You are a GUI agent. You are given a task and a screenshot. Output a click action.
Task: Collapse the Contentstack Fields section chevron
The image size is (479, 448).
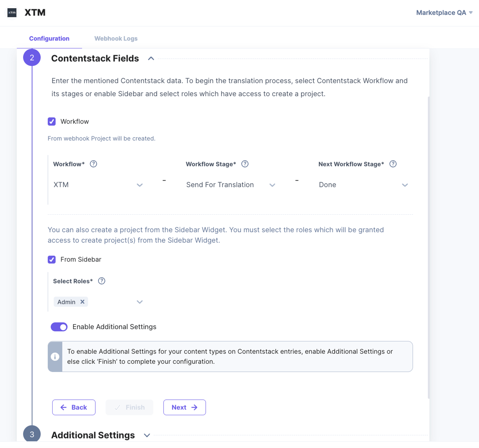tap(151, 58)
